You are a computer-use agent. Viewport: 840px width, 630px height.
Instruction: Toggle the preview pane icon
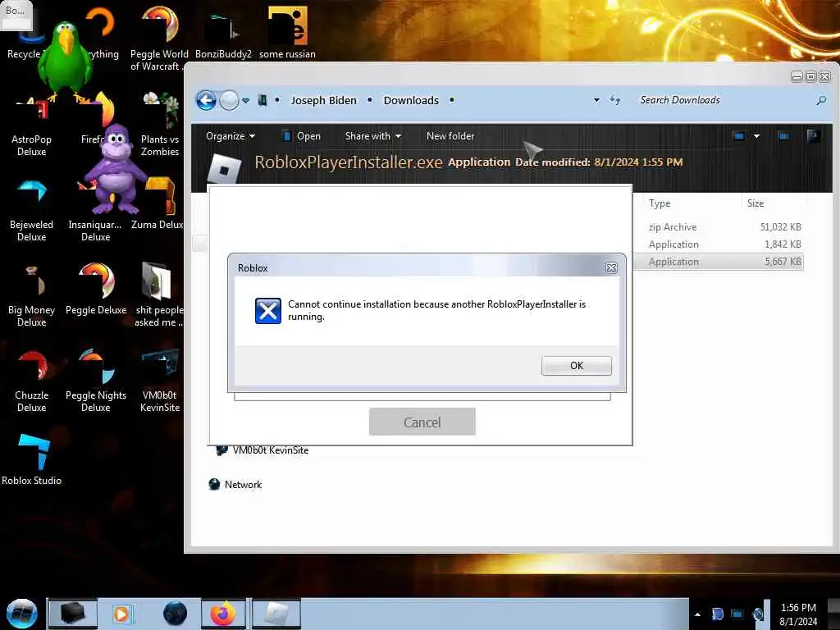click(x=783, y=136)
